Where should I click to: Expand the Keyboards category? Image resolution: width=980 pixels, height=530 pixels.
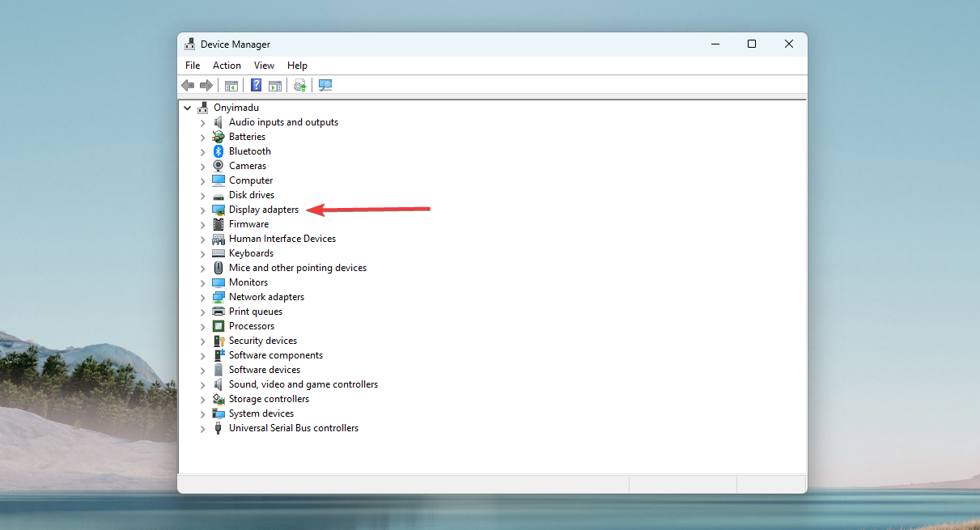click(202, 253)
